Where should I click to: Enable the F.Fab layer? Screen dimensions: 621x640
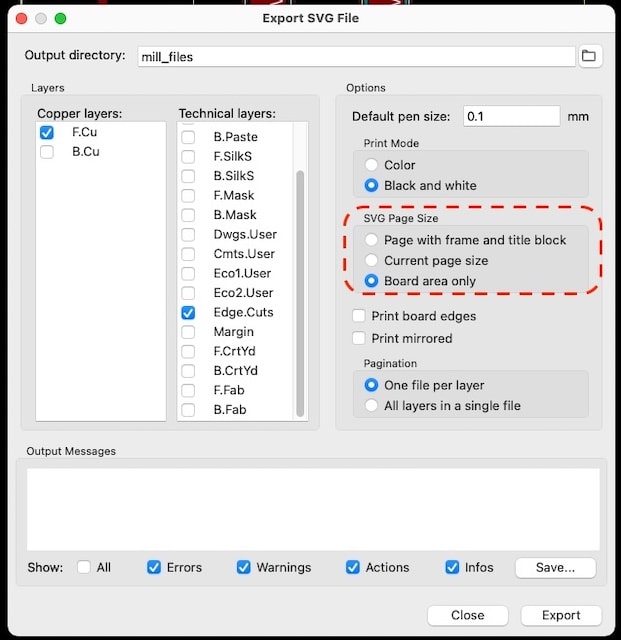point(188,390)
